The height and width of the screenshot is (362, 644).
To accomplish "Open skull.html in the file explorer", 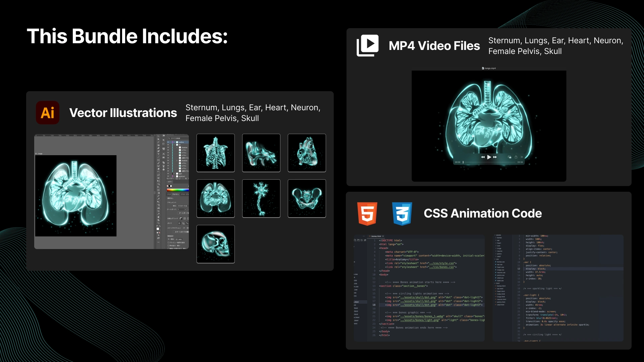I will pyautogui.click(x=500, y=305).
